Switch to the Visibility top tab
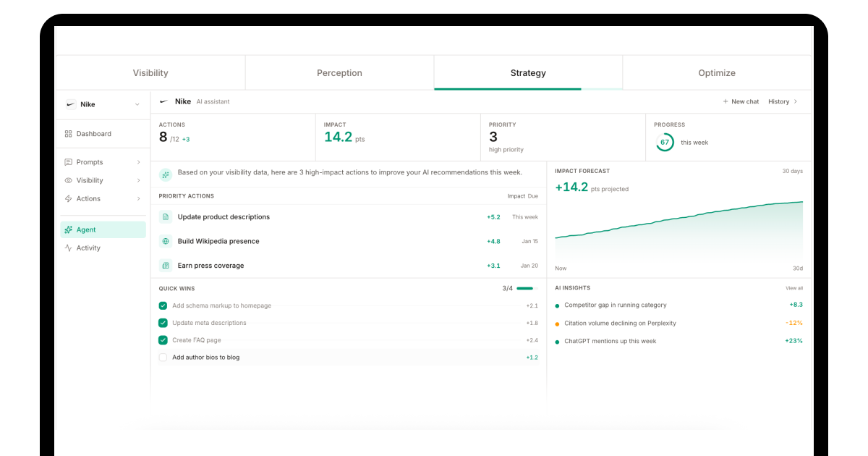Viewport: 868px width, 456px height. coord(150,73)
